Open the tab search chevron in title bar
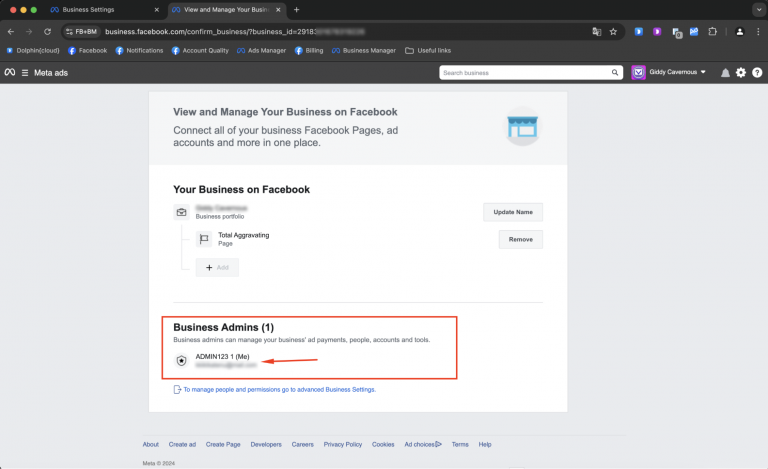Screen dimensions: 768x469 click(759, 9)
